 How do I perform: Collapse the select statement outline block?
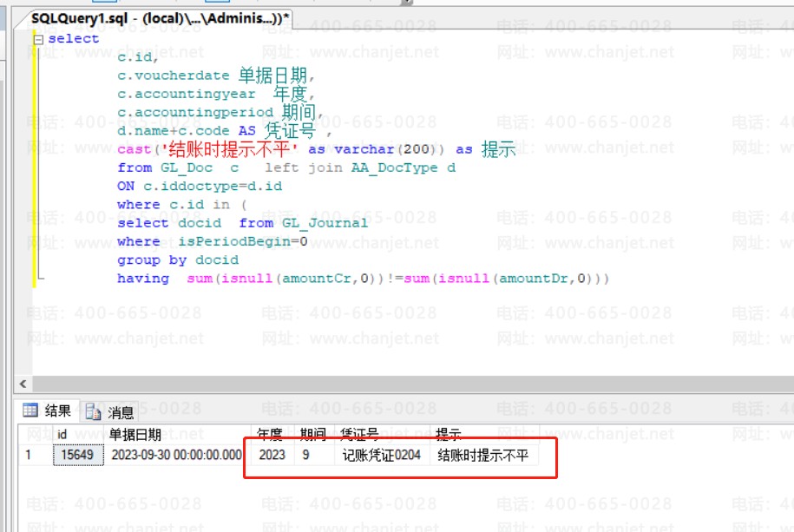tap(38, 39)
